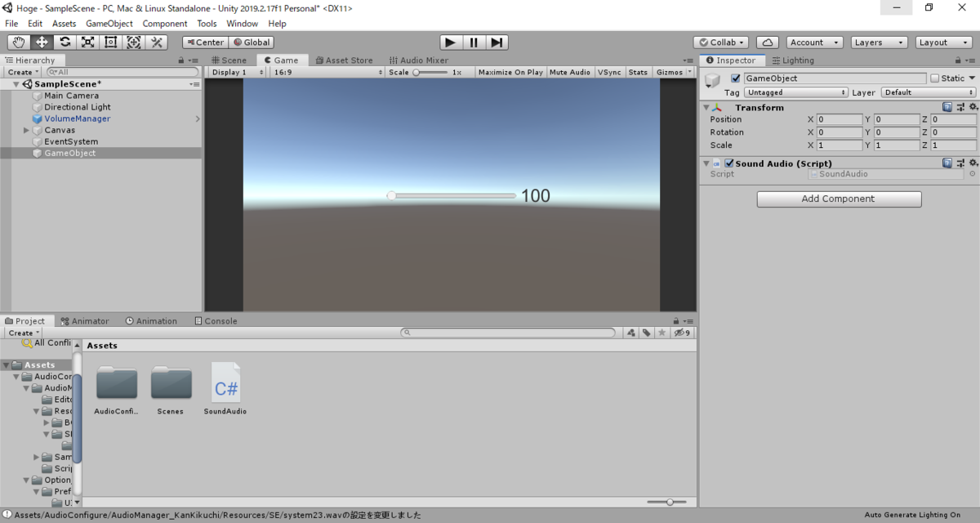The height and width of the screenshot is (523, 980).
Task: Open the Account button
Action: point(814,42)
